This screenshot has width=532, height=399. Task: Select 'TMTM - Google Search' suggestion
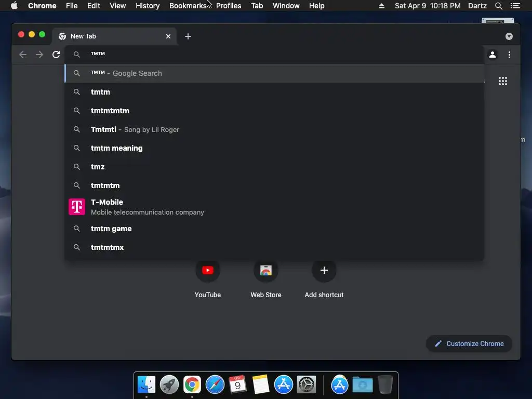pyautogui.click(x=274, y=73)
